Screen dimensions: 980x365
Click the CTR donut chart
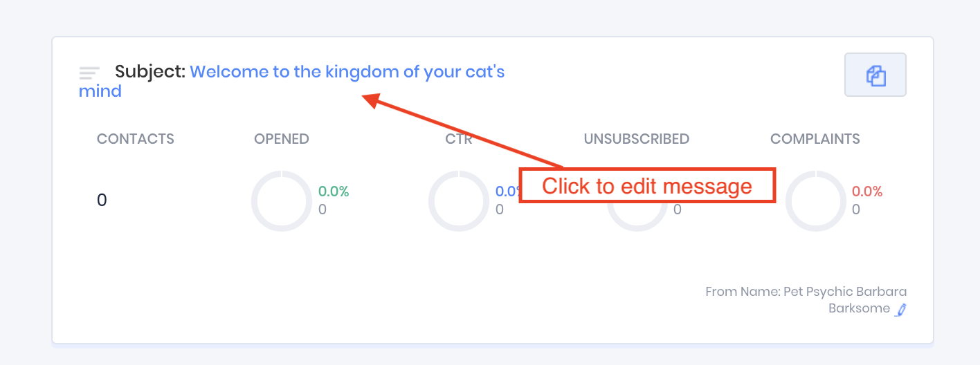pyautogui.click(x=458, y=200)
